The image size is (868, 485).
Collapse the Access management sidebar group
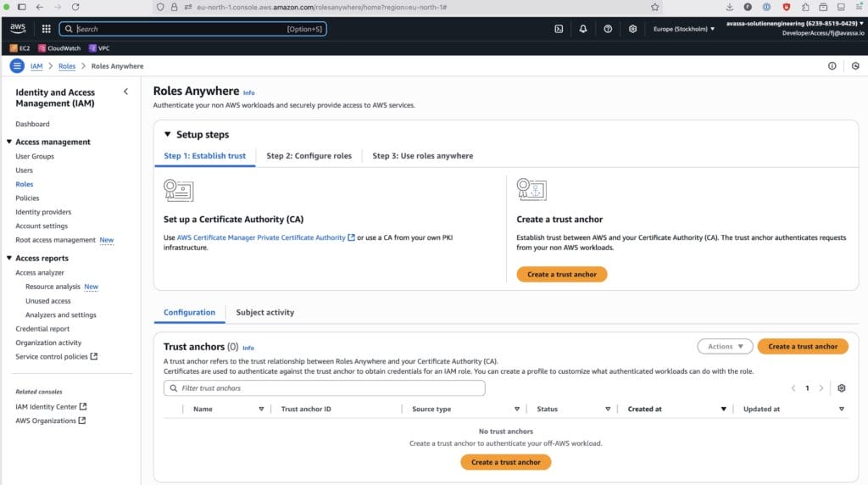click(9, 142)
